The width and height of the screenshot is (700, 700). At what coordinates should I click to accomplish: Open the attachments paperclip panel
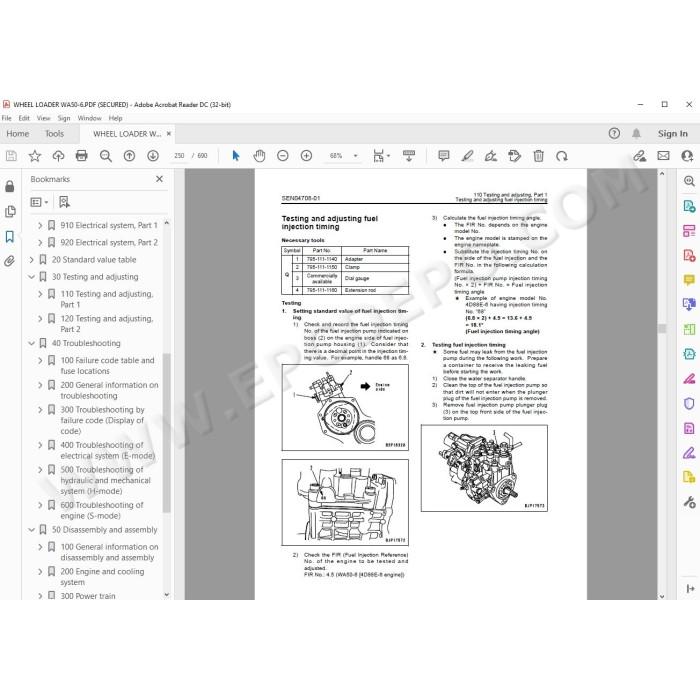[x=9, y=261]
